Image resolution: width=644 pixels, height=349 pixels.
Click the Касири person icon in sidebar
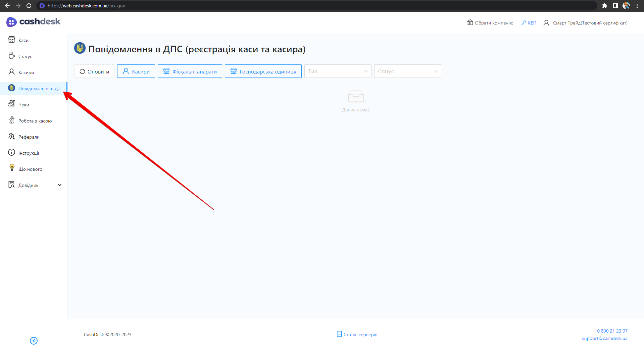[12, 72]
